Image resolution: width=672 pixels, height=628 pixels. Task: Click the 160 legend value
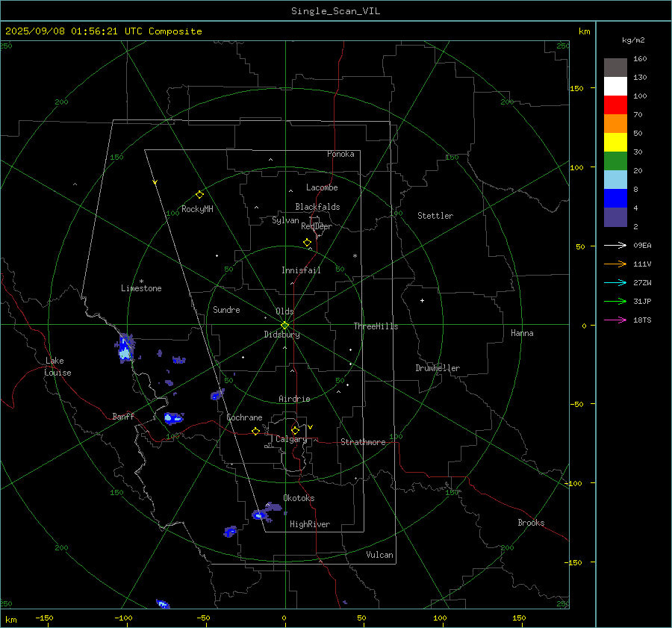click(x=640, y=59)
